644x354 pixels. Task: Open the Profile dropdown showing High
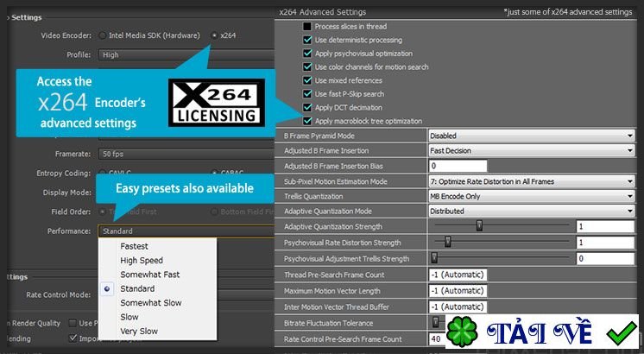coord(186,54)
